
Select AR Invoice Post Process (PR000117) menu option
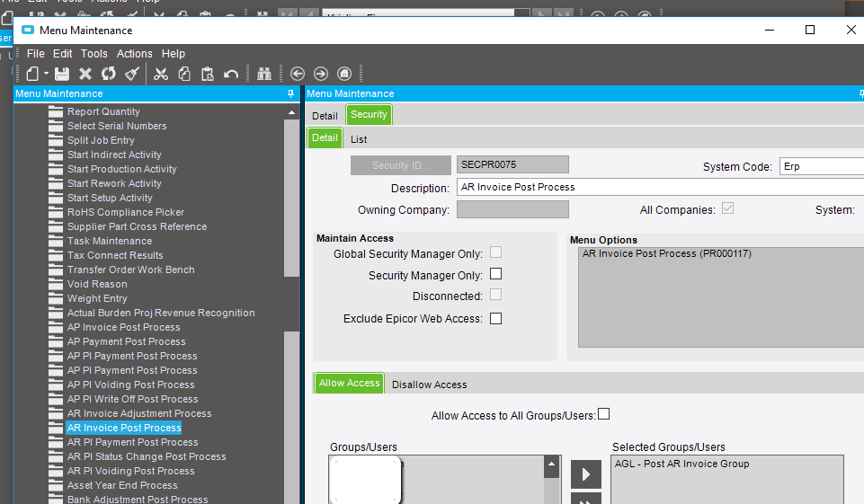[667, 253]
